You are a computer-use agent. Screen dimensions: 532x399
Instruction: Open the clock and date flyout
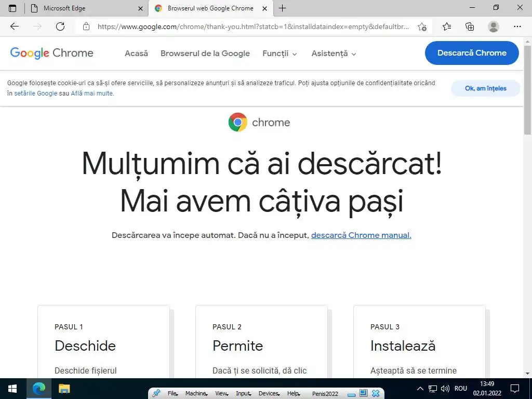487,389
